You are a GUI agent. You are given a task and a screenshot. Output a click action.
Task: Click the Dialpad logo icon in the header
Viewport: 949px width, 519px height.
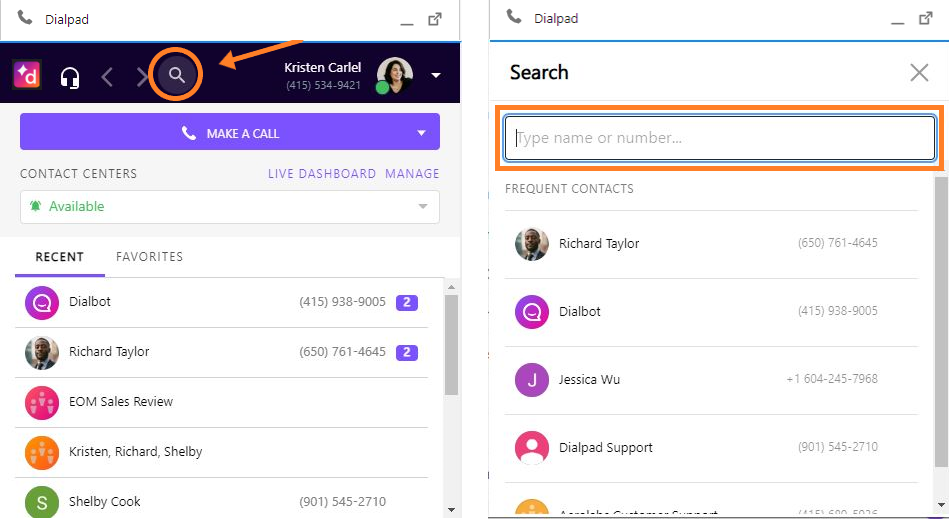coord(27,75)
